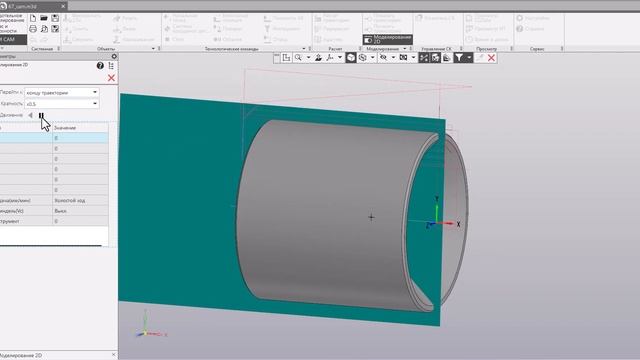
Task: Close the 67_cam.m3d document tab
Action: pos(63,7)
